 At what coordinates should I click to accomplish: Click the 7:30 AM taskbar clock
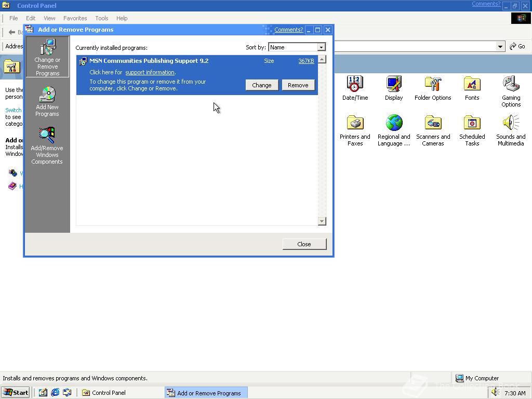pyautogui.click(x=515, y=393)
